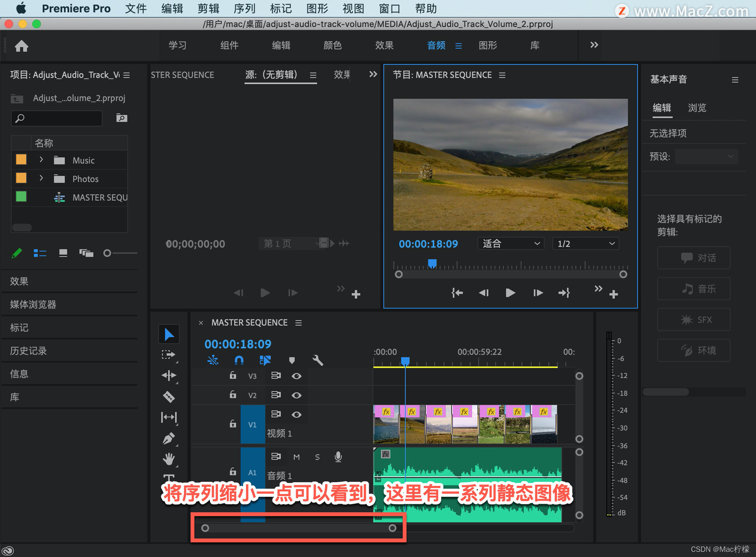
Task: Open timeline wrench display settings
Action: pos(317,360)
